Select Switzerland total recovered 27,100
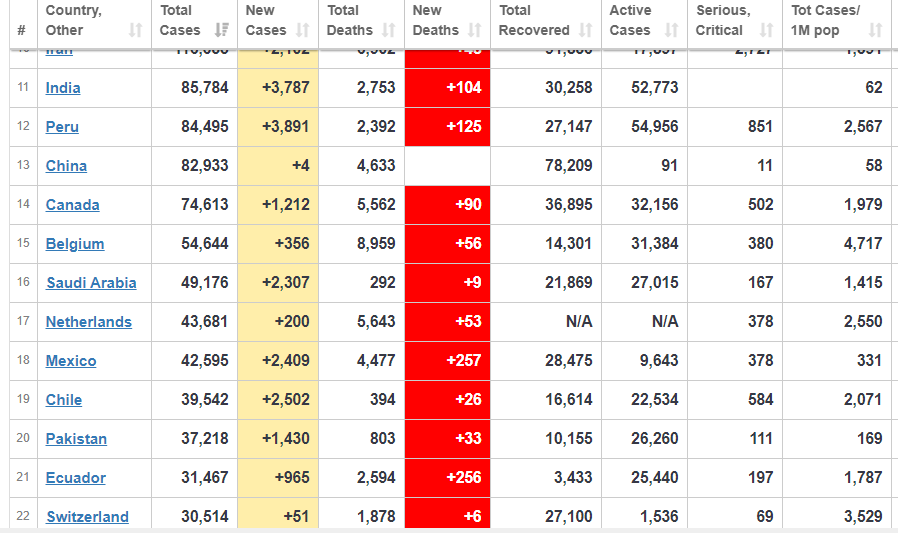898x533 pixels. pyautogui.click(x=568, y=516)
